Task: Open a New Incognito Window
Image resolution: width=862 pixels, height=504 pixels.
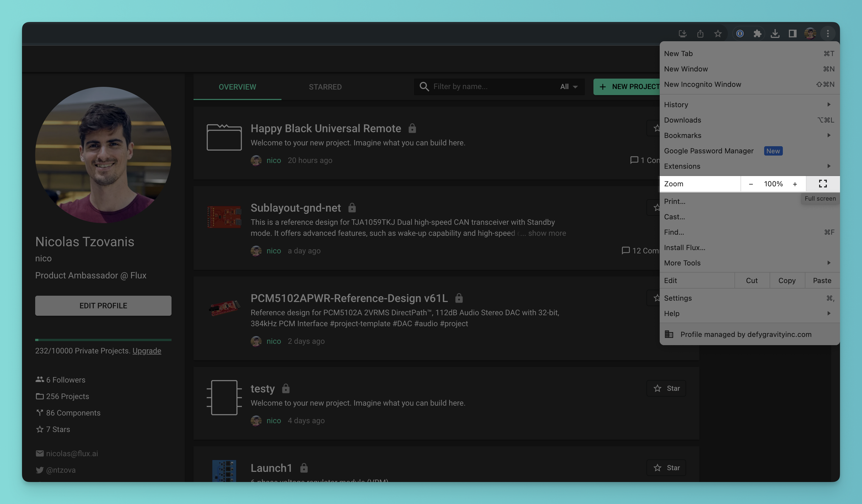Action: click(750, 84)
